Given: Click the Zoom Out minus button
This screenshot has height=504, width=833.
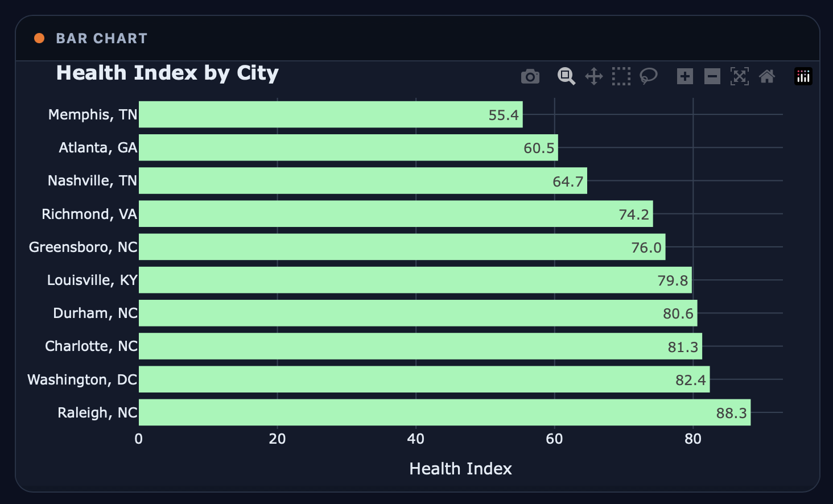Looking at the screenshot, I should coord(712,76).
